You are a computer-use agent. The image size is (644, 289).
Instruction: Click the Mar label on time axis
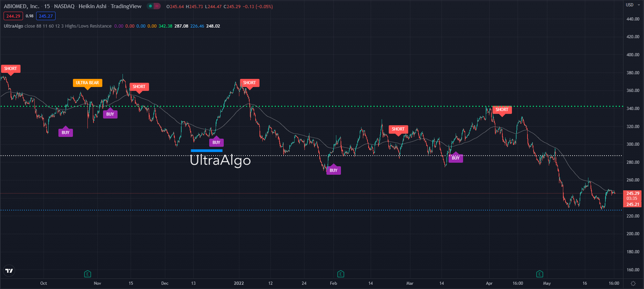[x=410, y=283]
